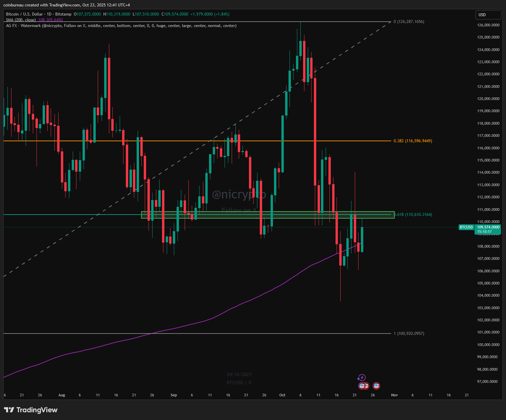Screen dimensions: 506x420
Task: Click the 120,000 price axis label
Action: [x=488, y=99]
